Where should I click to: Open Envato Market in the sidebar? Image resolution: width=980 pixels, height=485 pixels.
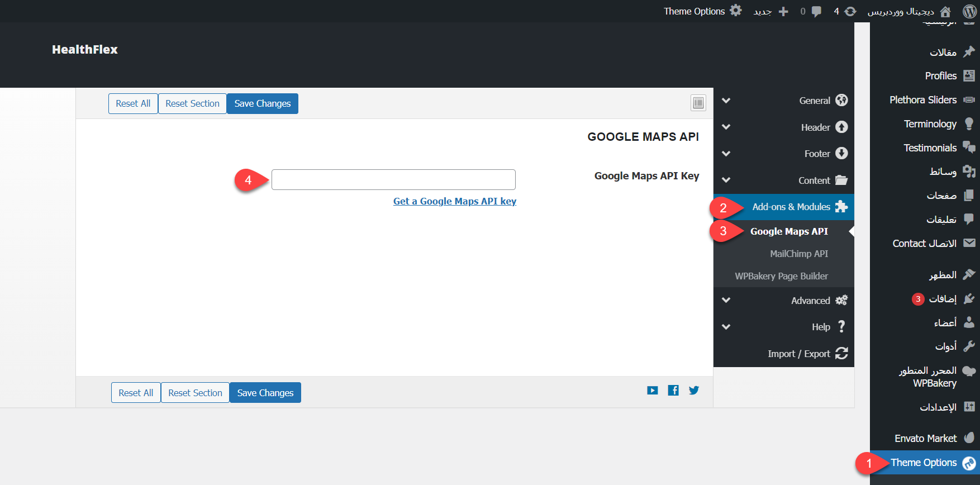click(x=926, y=438)
